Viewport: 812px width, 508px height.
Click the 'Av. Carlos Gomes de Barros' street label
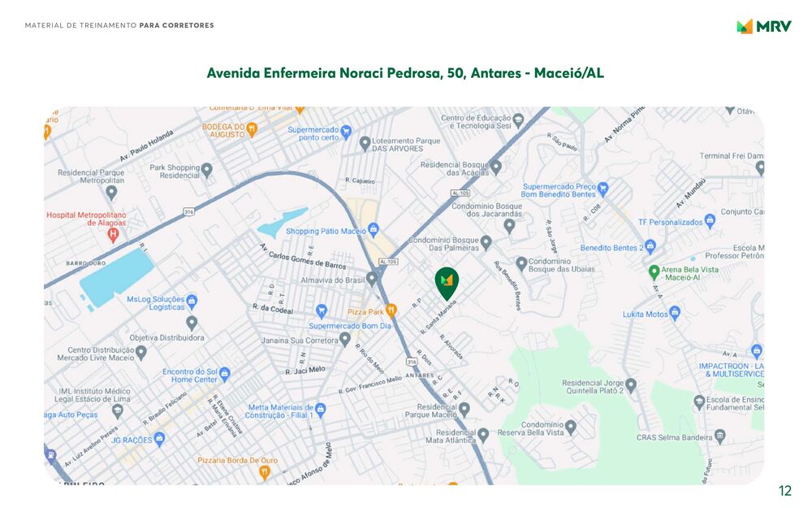pyautogui.click(x=302, y=256)
